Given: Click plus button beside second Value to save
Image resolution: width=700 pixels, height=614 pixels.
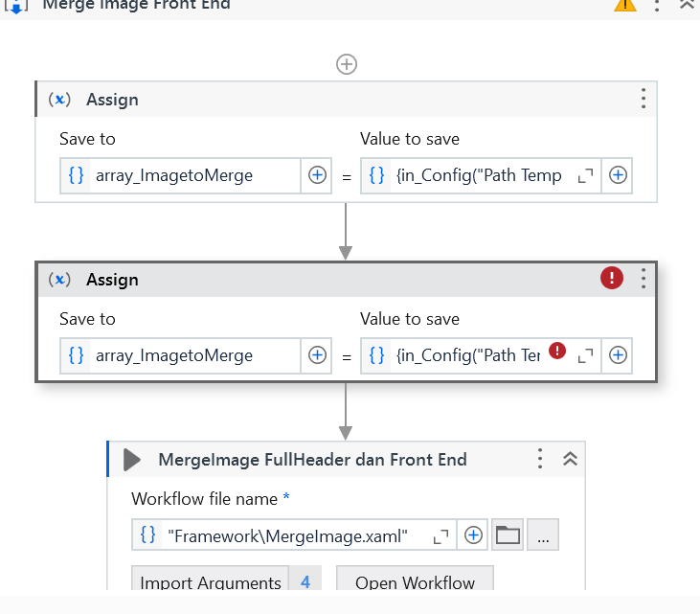Looking at the screenshot, I should point(619,355).
